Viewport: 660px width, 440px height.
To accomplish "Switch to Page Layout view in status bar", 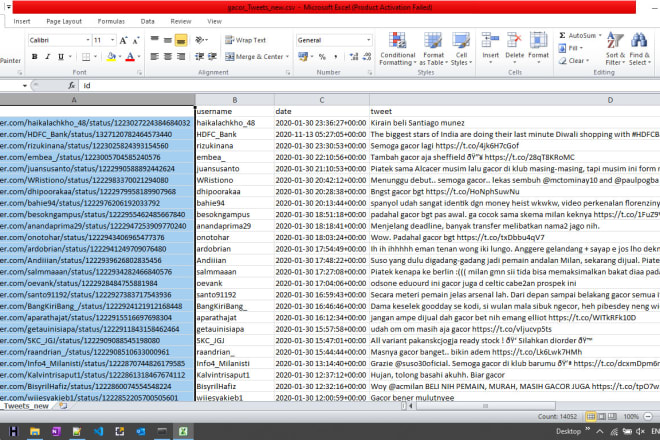I will pyautogui.click(x=602, y=416).
